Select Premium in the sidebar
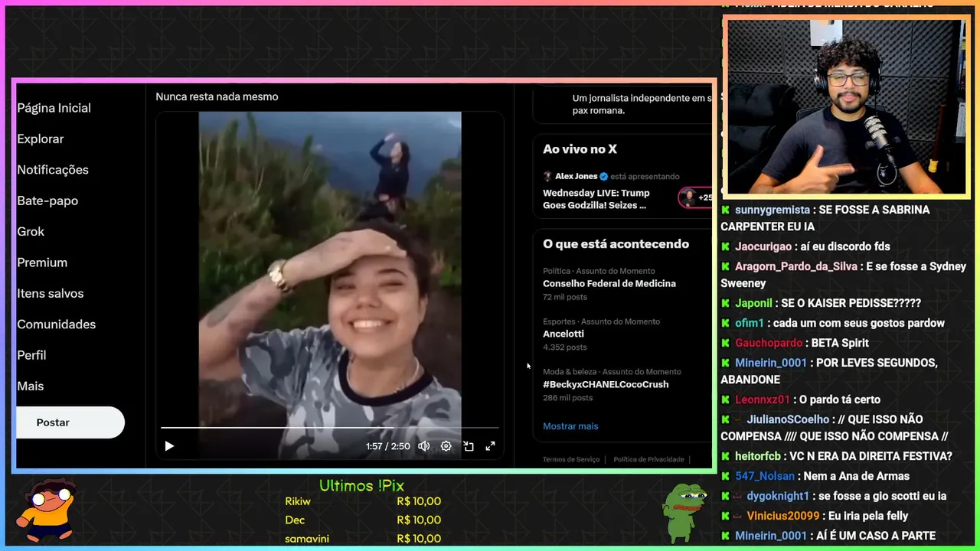 (x=42, y=262)
